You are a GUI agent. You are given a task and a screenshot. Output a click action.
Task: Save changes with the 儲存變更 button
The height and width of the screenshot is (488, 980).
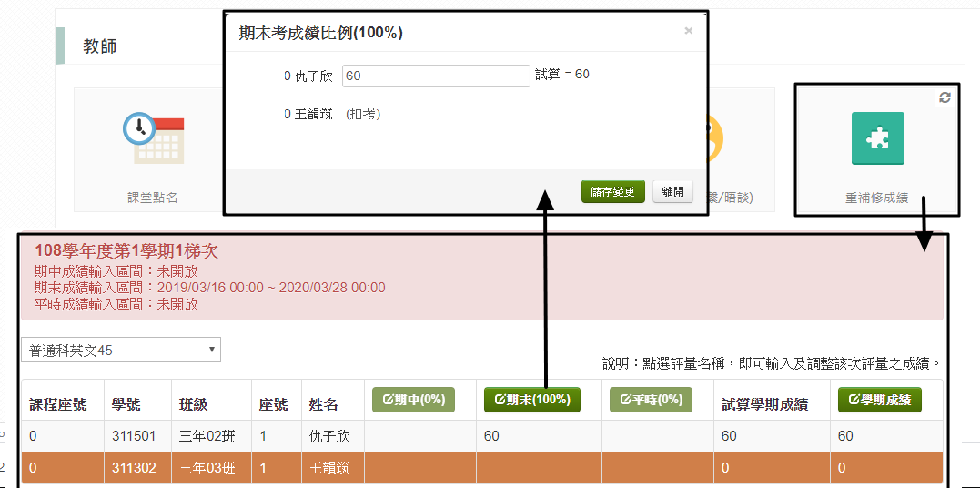pyautogui.click(x=612, y=192)
